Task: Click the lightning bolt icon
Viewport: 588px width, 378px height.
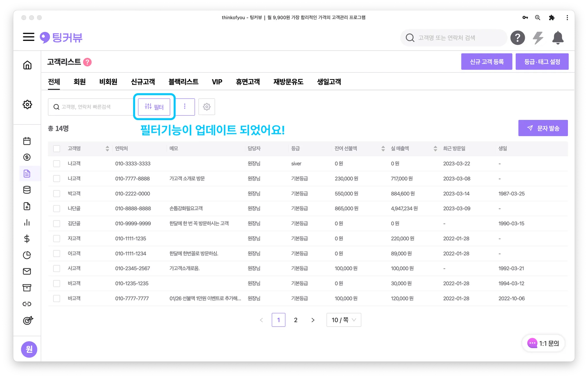Action: click(538, 38)
